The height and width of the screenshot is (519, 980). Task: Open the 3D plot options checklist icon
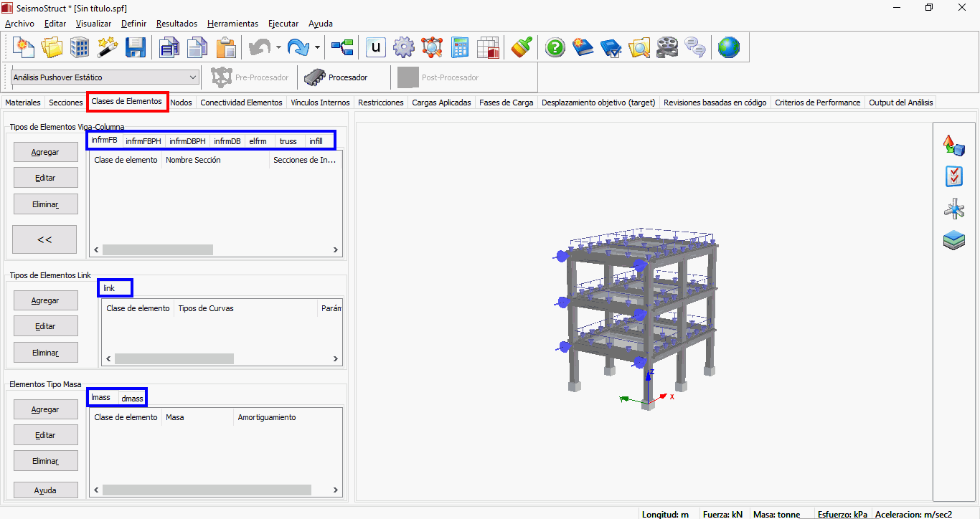(953, 176)
